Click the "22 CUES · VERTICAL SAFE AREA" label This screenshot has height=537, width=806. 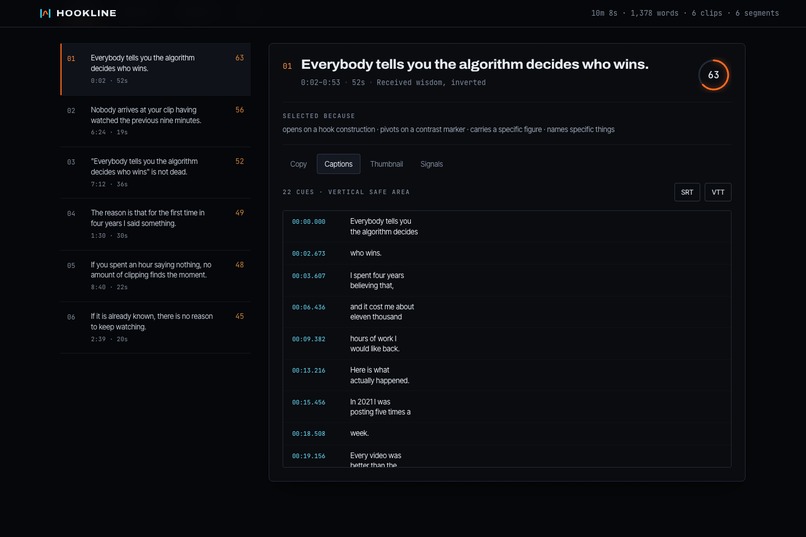(x=346, y=192)
